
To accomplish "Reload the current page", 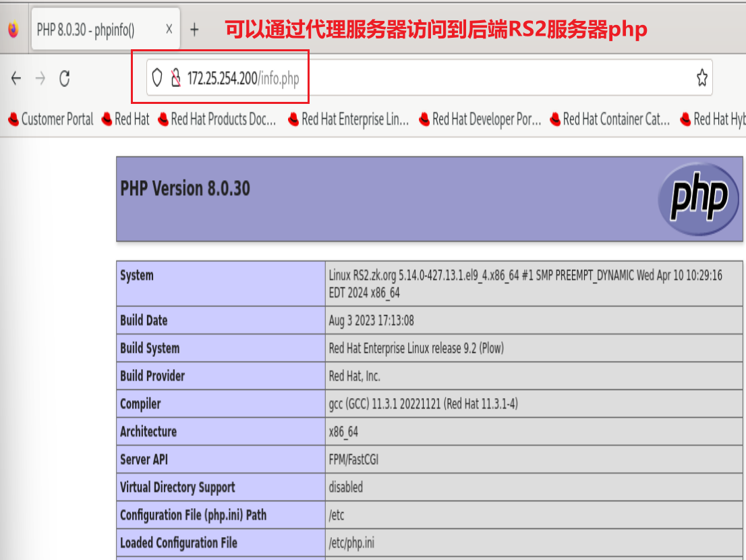I will (65, 78).
